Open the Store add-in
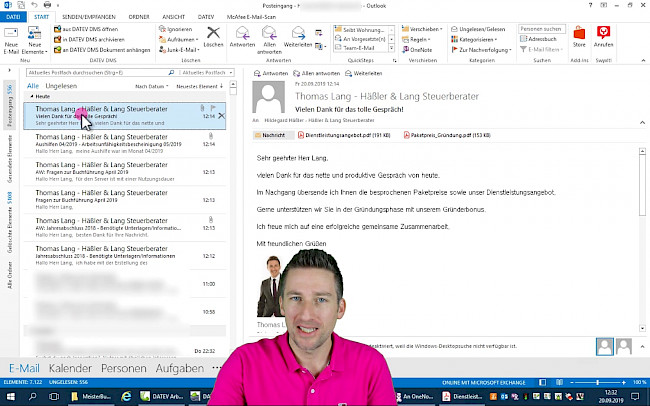This screenshot has width=650, height=406. point(579,37)
